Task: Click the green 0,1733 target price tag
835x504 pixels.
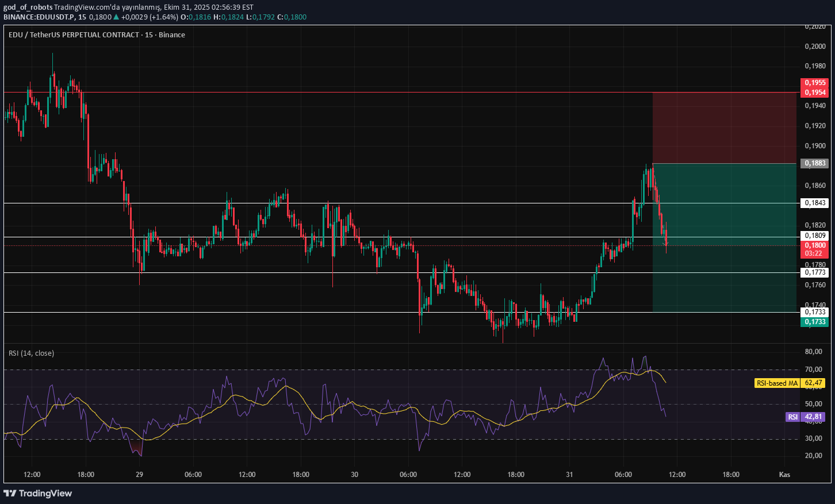Action: [814, 322]
